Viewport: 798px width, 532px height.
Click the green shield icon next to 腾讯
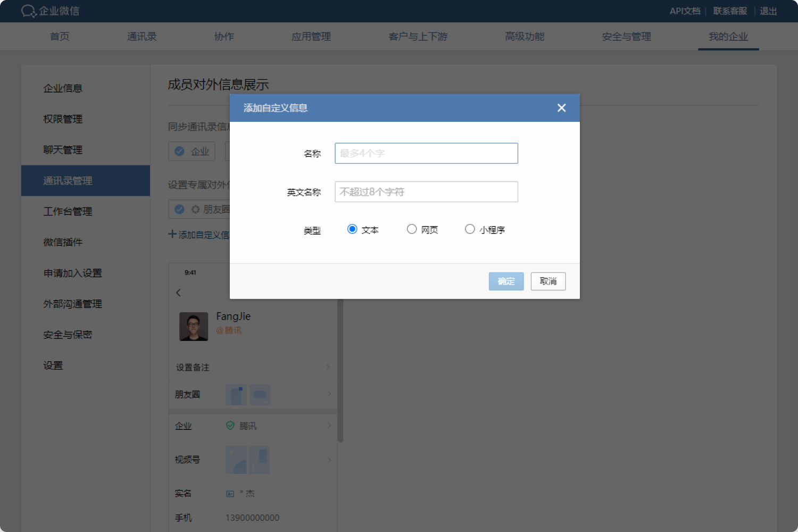tap(230, 426)
